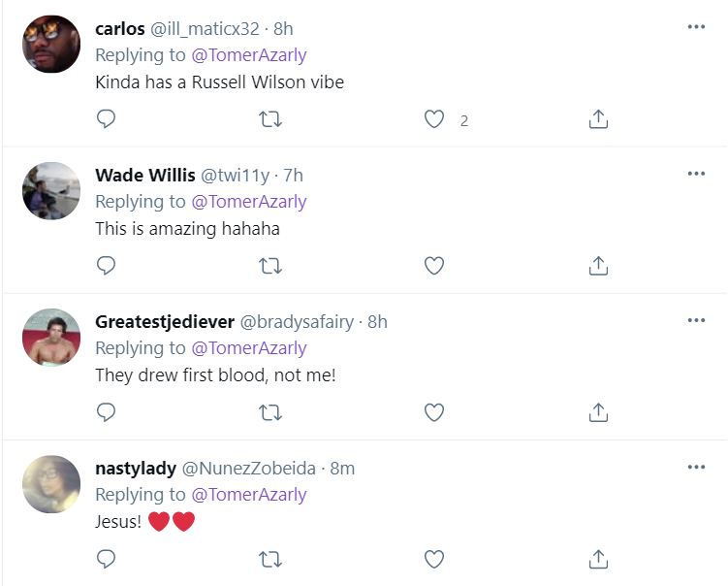
Task: Retweet carlos's tweet
Action: (271, 119)
